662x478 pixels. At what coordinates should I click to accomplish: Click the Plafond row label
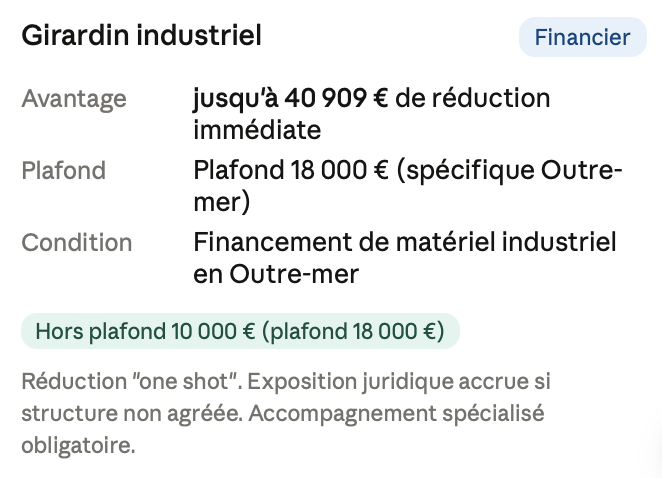point(63,171)
